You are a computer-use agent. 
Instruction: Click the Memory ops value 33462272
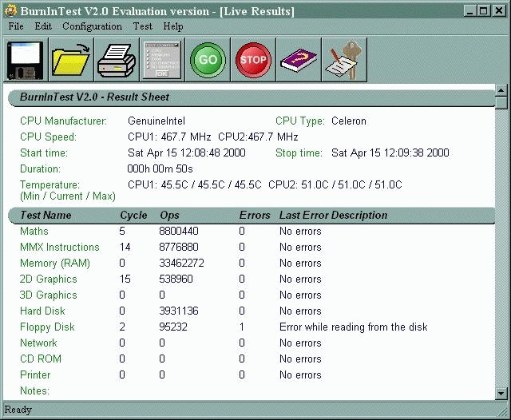coord(181,263)
